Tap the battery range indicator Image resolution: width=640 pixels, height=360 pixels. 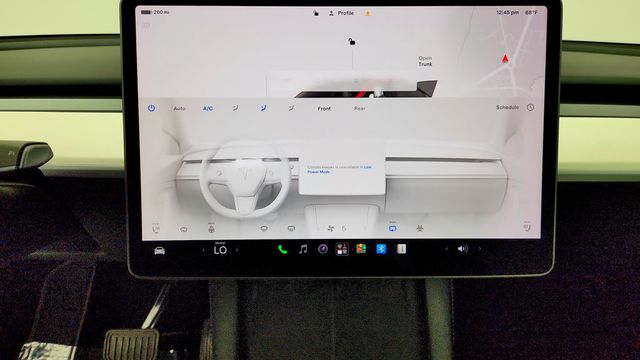coord(155,12)
